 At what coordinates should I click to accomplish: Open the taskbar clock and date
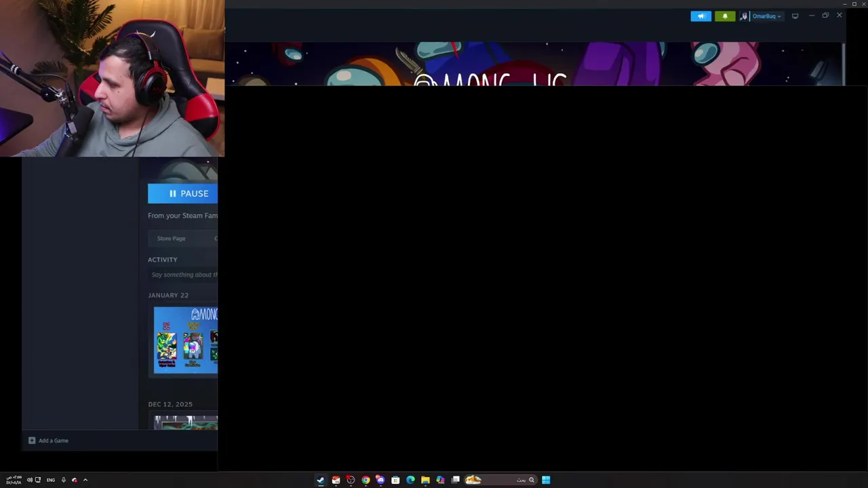point(14,480)
